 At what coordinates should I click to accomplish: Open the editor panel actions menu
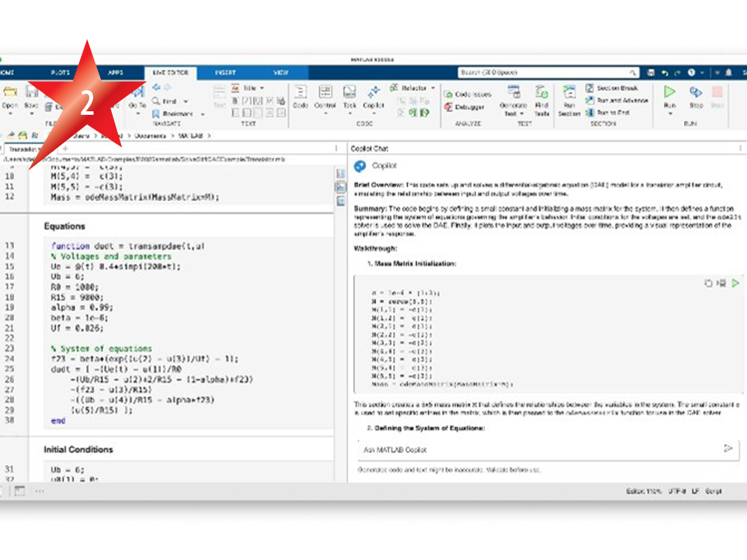point(336,148)
